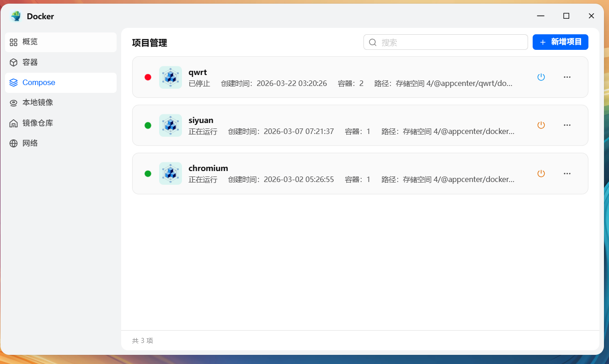Stop the running siyuan project
This screenshot has height=364, width=609.
pos(541,125)
